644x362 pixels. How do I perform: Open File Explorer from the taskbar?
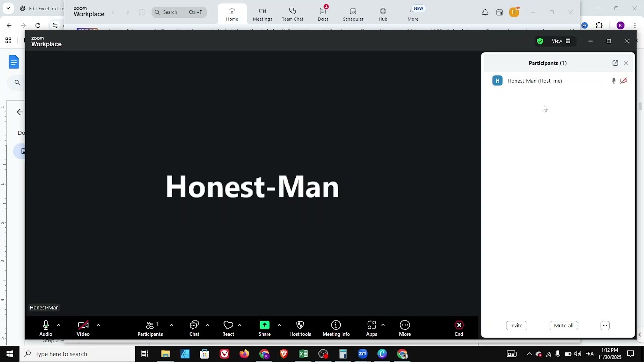(165, 354)
